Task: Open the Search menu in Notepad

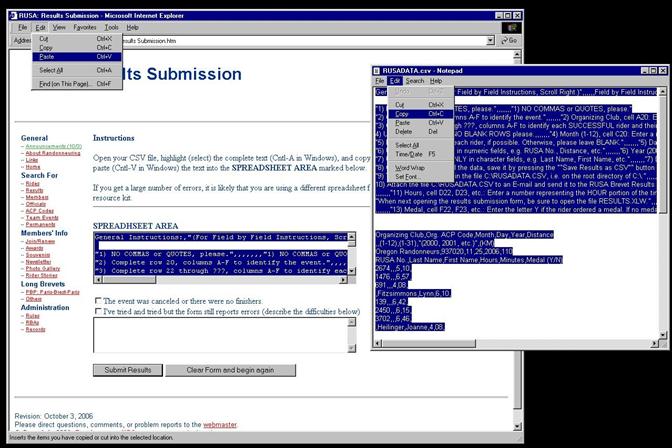Action: [x=414, y=81]
